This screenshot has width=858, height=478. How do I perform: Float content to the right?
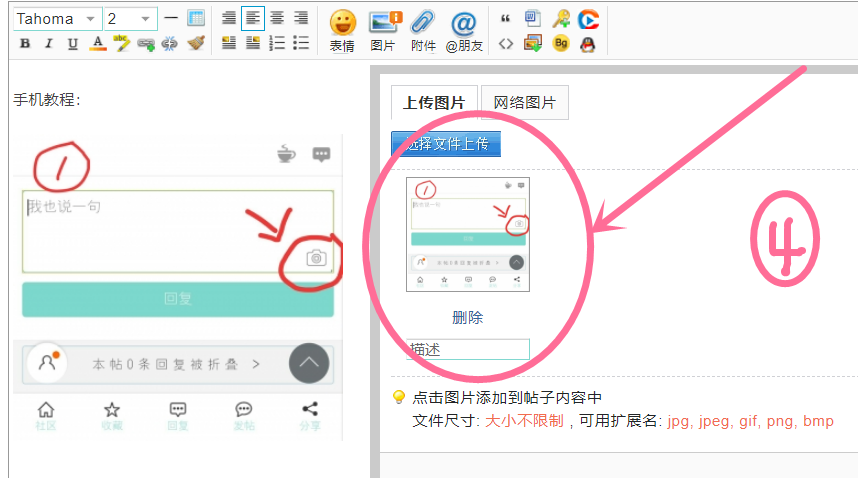(253, 43)
